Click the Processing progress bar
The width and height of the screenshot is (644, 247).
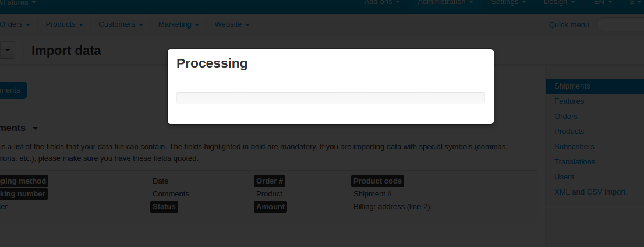click(x=331, y=98)
